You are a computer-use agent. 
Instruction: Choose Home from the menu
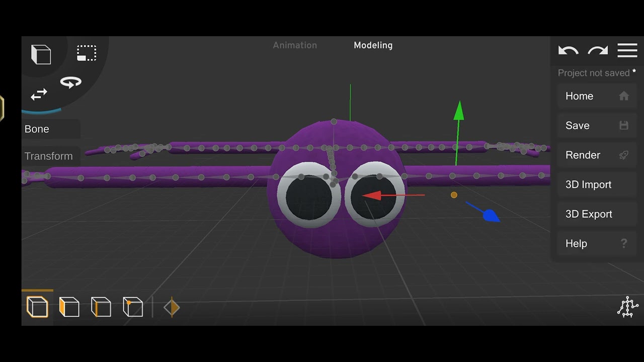tap(597, 96)
